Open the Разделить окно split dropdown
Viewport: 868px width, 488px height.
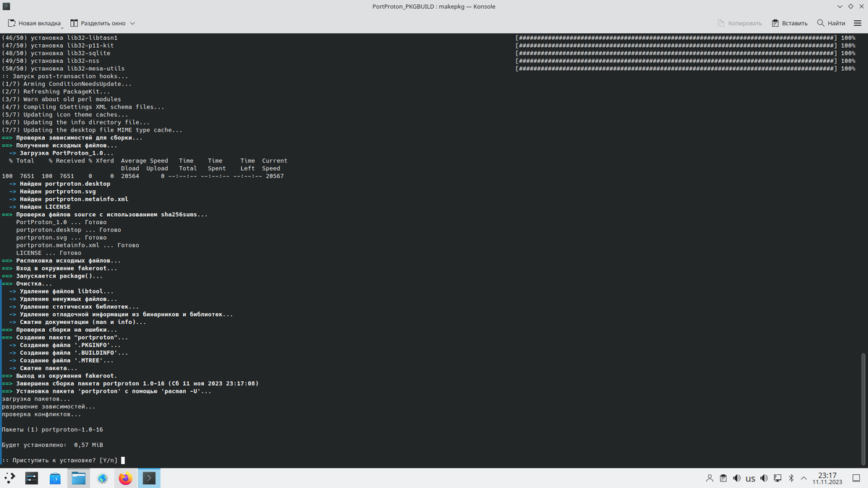[x=103, y=23]
